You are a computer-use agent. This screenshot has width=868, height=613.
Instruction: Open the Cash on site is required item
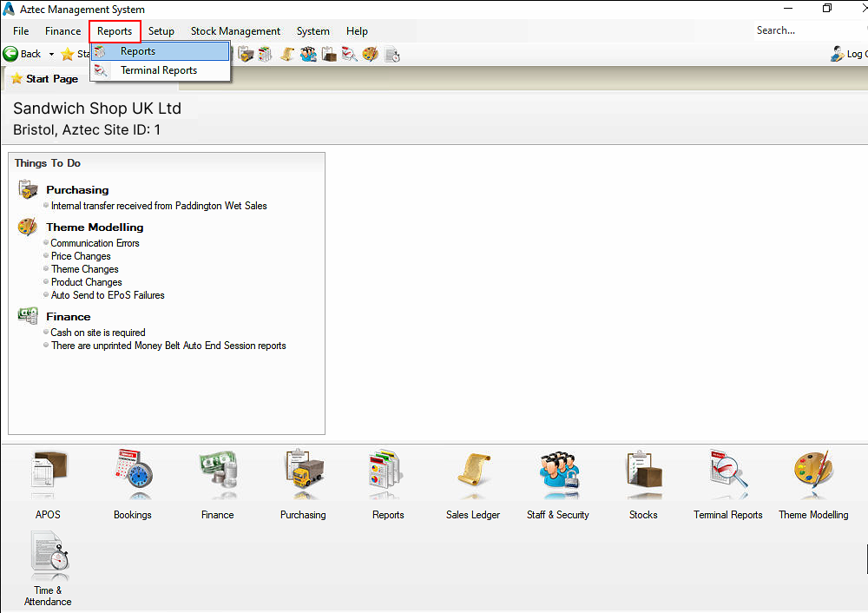(x=98, y=333)
